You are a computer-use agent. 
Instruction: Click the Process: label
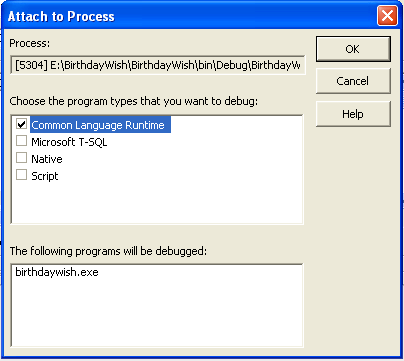pyautogui.click(x=29, y=43)
